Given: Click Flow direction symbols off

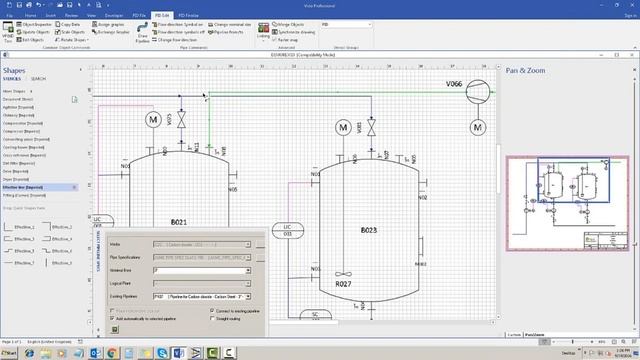Looking at the screenshot, I should [178, 32].
